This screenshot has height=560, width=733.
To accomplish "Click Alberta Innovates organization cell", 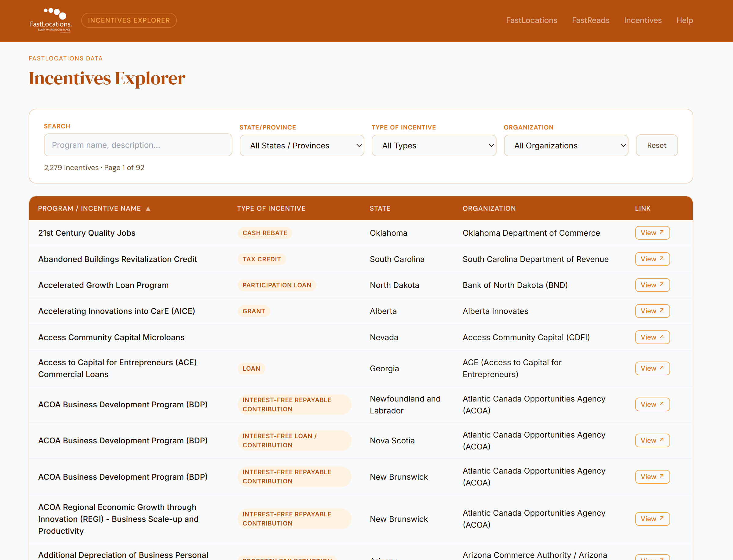I will 495,311.
